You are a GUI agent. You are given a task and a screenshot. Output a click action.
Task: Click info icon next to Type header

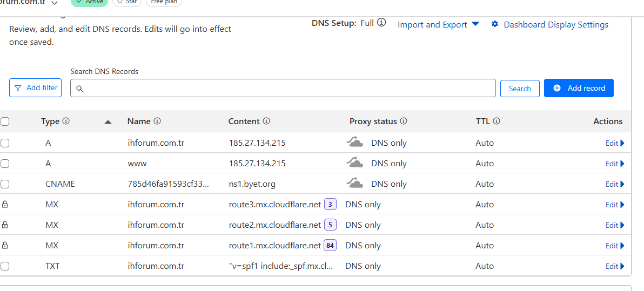(x=66, y=121)
